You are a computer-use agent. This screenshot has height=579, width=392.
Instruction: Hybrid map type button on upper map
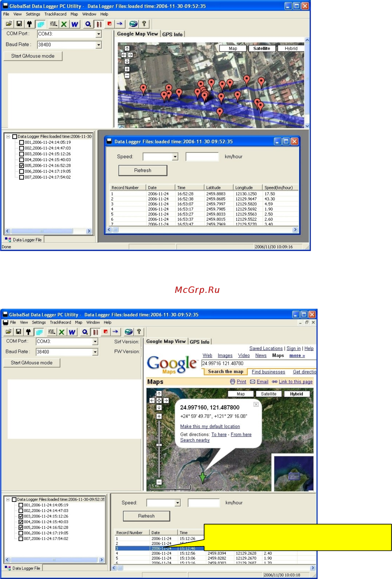pos(291,48)
